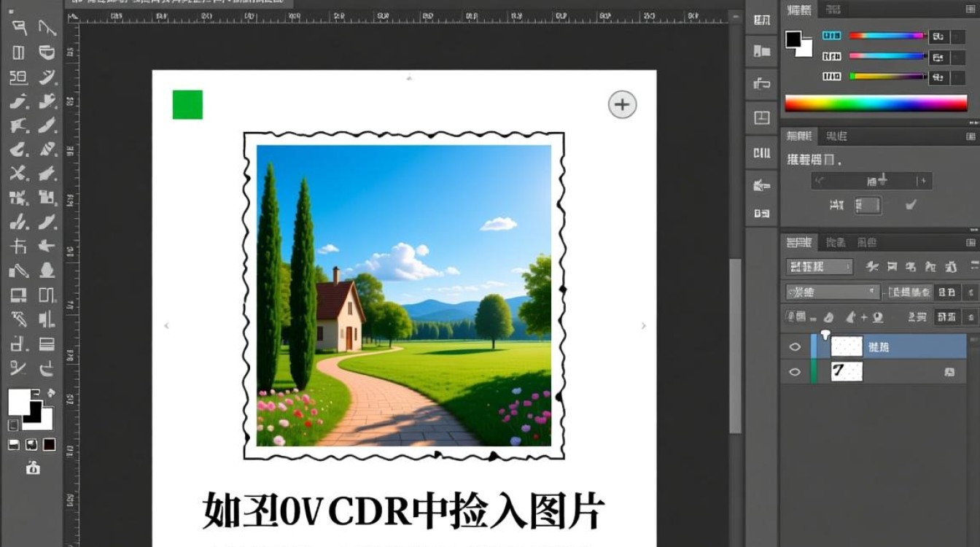The height and width of the screenshot is (547, 980).
Task: Select the first tab of the Color panel
Action: tap(799, 9)
